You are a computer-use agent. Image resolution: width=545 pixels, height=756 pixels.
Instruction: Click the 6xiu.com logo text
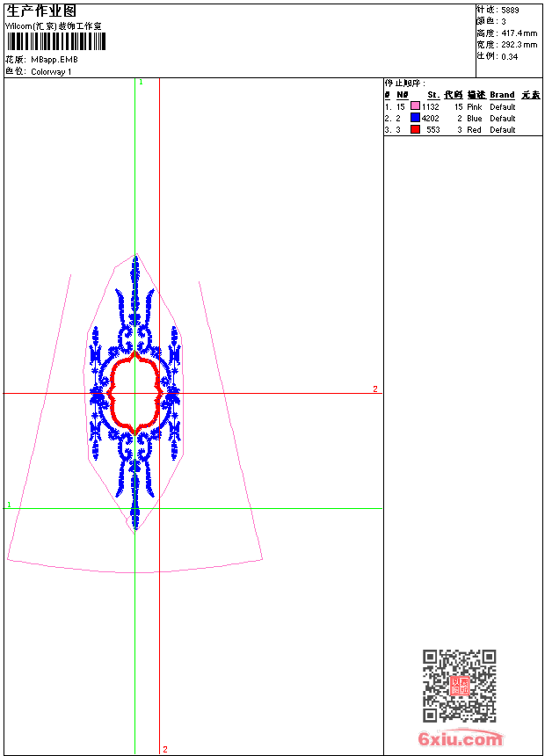pos(460,738)
